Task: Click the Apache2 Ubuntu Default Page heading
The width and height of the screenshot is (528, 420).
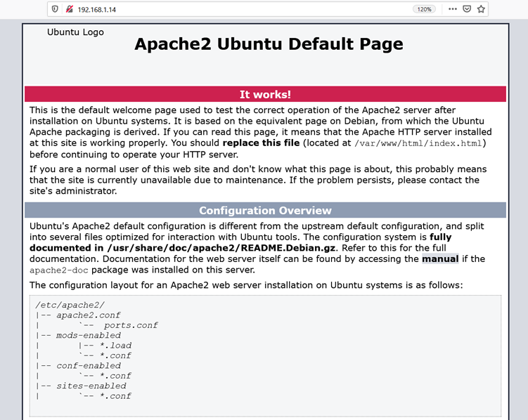Action: click(x=269, y=44)
